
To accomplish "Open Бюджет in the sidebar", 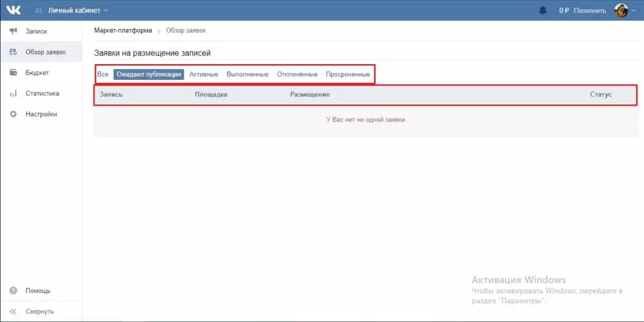I will point(41,73).
